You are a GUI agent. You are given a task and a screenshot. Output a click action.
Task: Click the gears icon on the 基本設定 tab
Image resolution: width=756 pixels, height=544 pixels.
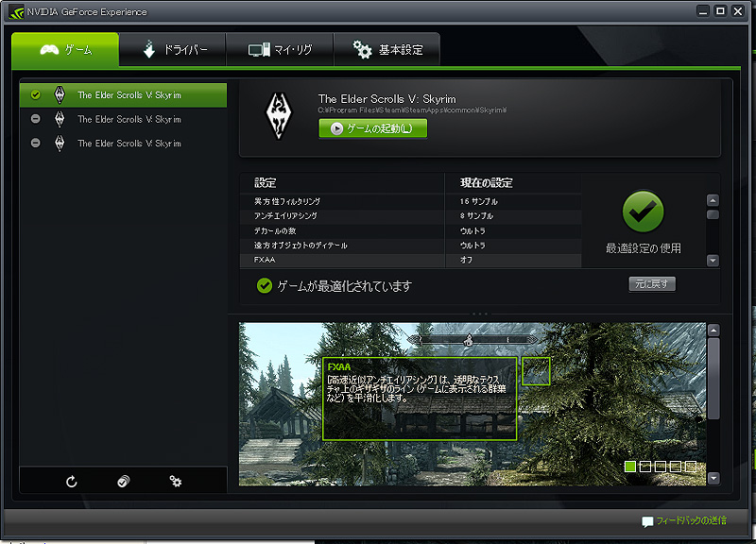point(362,49)
